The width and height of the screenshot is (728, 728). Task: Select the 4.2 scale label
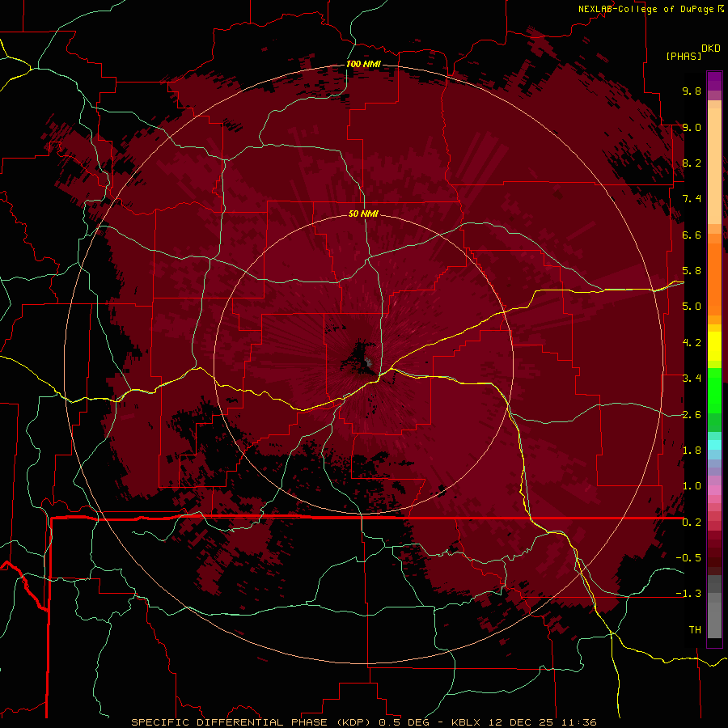pyautogui.click(x=692, y=343)
